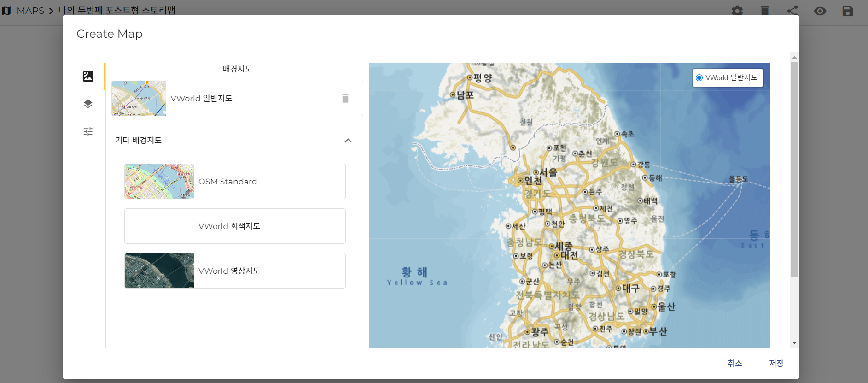Screen dimensions: 868x383
Task: Click the current VWorld 일반지도 thumbnail
Action: (x=139, y=99)
